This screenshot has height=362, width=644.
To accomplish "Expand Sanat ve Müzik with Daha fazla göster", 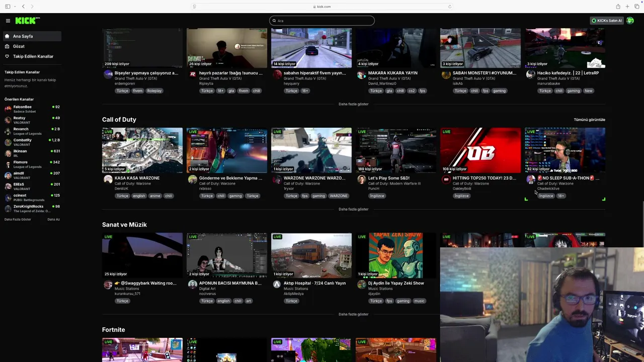I will [x=353, y=314].
